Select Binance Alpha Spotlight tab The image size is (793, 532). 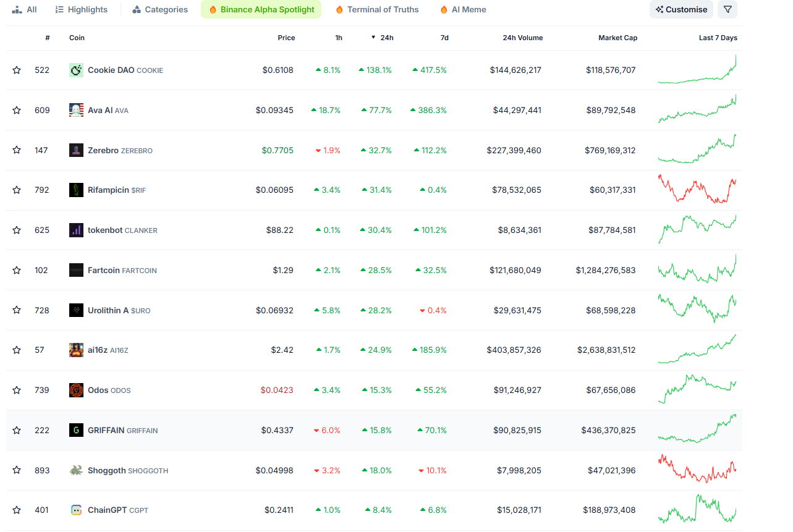pyautogui.click(x=261, y=9)
